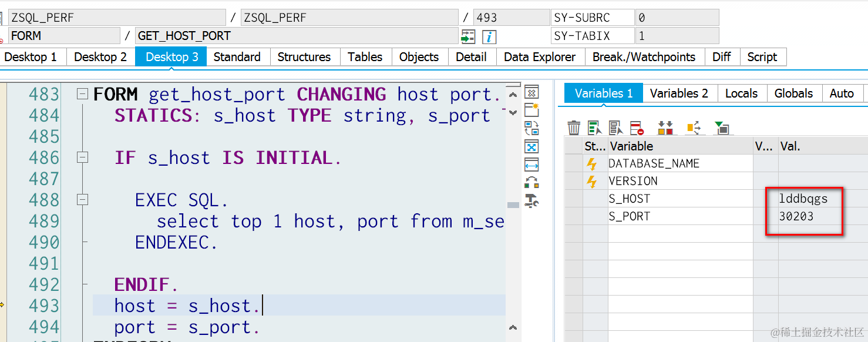The height and width of the screenshot is (342, 868).
Task: Select the S_HOST variable cell
Action: pyautogui.click(x=680, y=199)
